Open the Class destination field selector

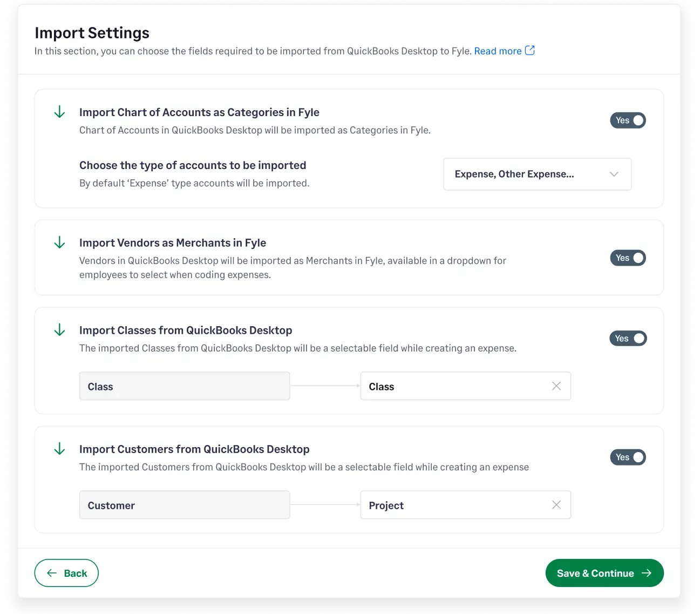(459, 386)
